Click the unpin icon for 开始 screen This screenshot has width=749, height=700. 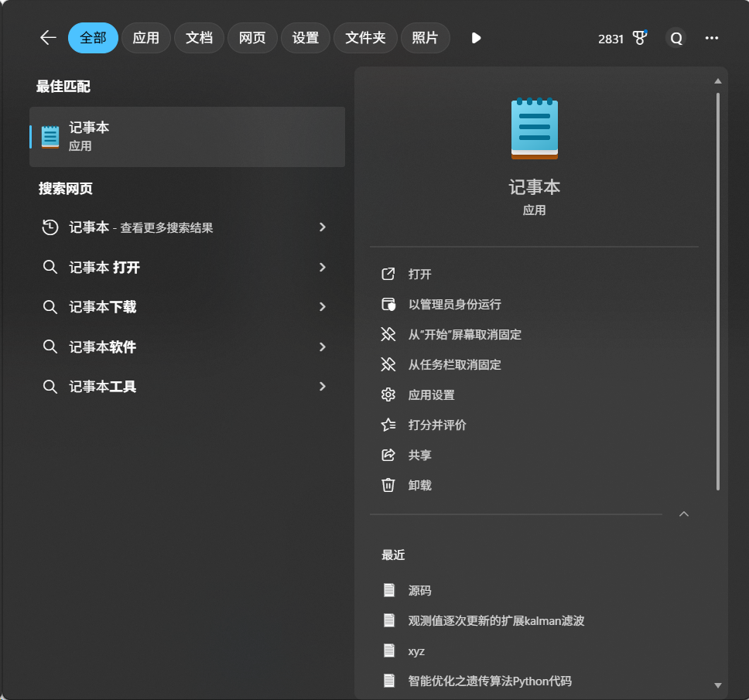coord(388,334)
